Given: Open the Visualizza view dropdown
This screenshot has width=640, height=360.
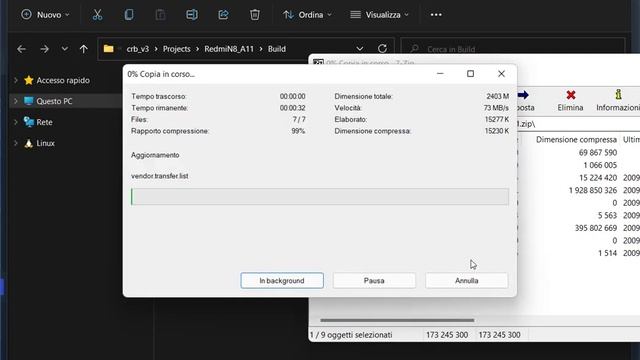Looking at the screenshot, I should point(379,15).
